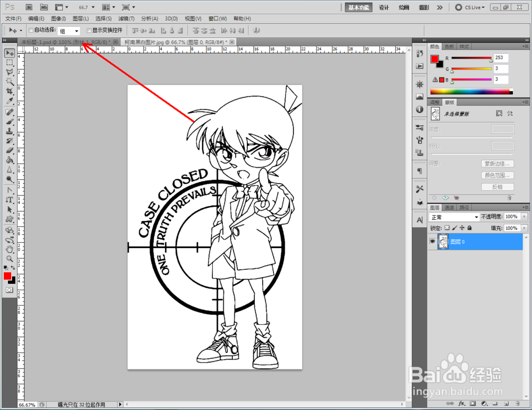Click the 颜色范围... button
532x410 pixels.
tap(497, 175)
